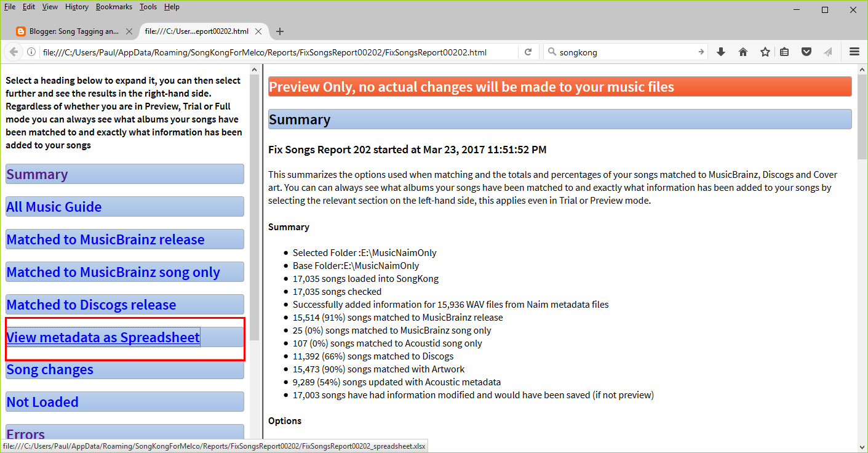Click '17,035 songs loaded into SongKong' line
The height and width of the screenshot is (453, 868).
[x=366, y=279]
